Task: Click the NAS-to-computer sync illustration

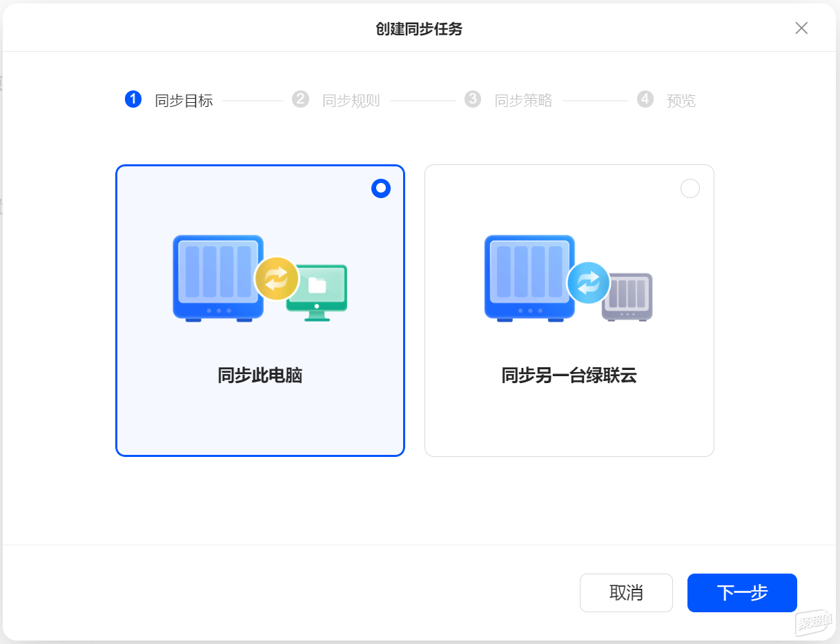Action: (260, 278)
